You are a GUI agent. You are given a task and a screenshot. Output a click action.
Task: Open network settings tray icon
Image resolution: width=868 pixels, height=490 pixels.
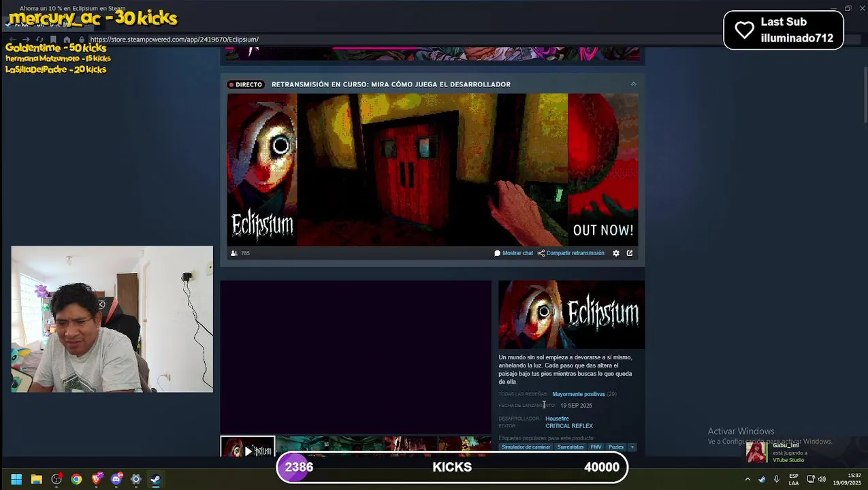(x=811, y=479)
